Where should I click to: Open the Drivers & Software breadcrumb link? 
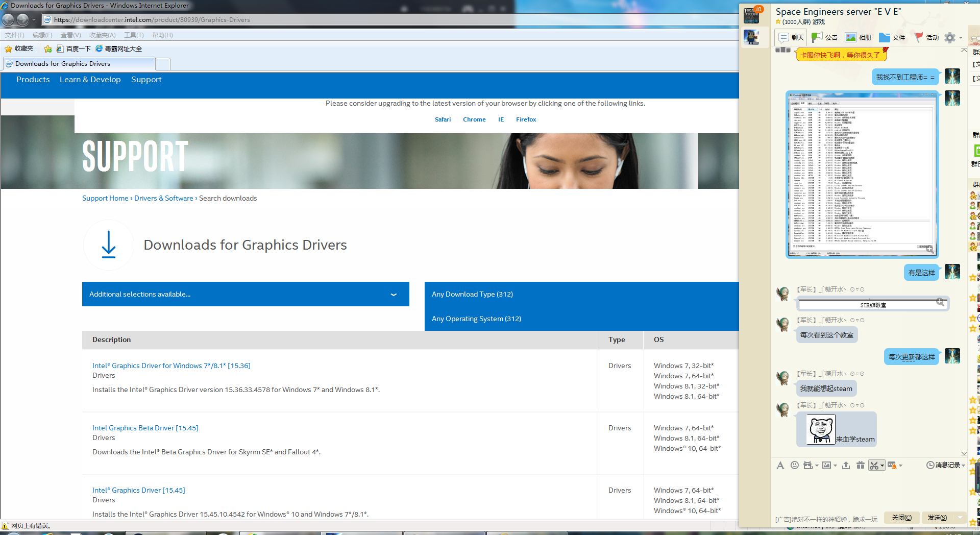click(x=164, y=198)
